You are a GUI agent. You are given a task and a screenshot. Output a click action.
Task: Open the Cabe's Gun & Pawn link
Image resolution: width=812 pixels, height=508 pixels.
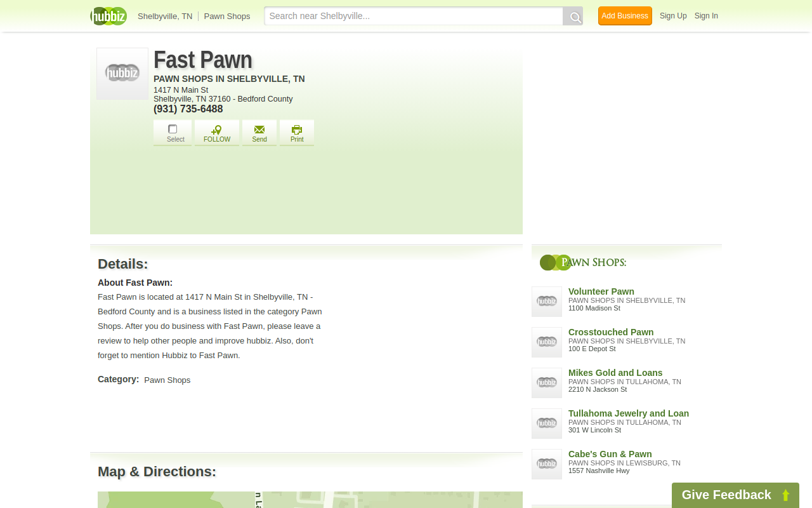610,454
